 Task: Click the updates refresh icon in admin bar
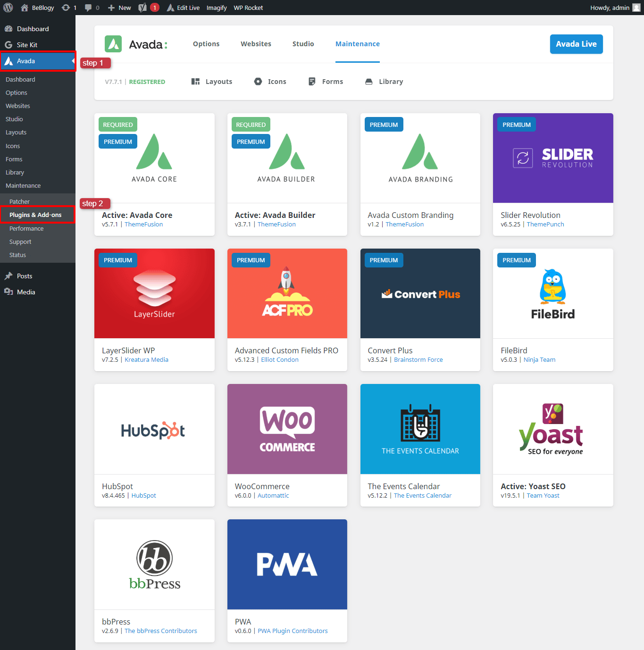click(66, 8)
